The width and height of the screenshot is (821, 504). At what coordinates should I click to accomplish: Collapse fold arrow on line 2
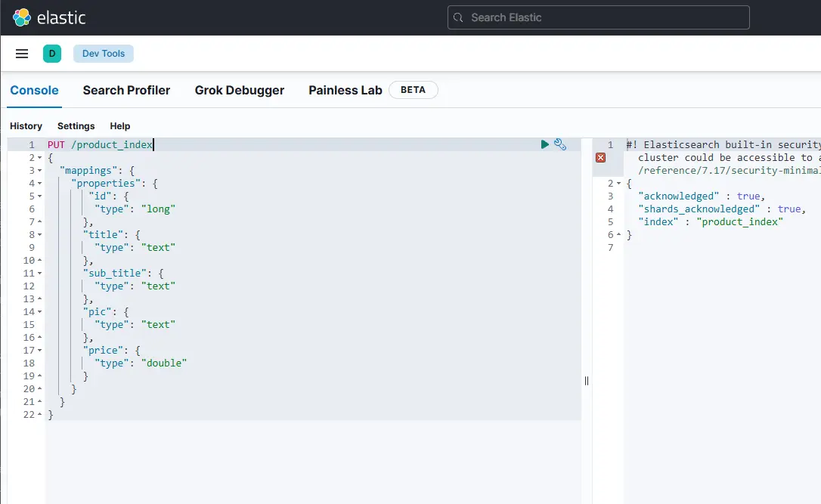point(40,158)
